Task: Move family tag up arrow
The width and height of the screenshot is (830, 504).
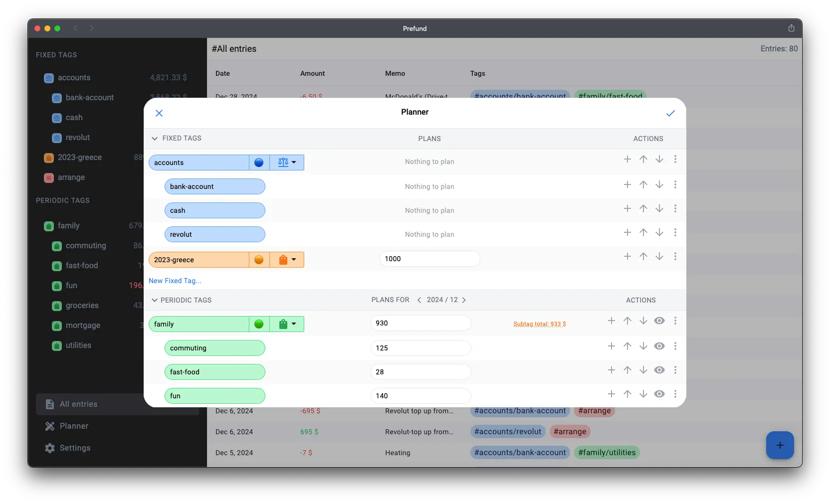Action: (x=627, y=321)
